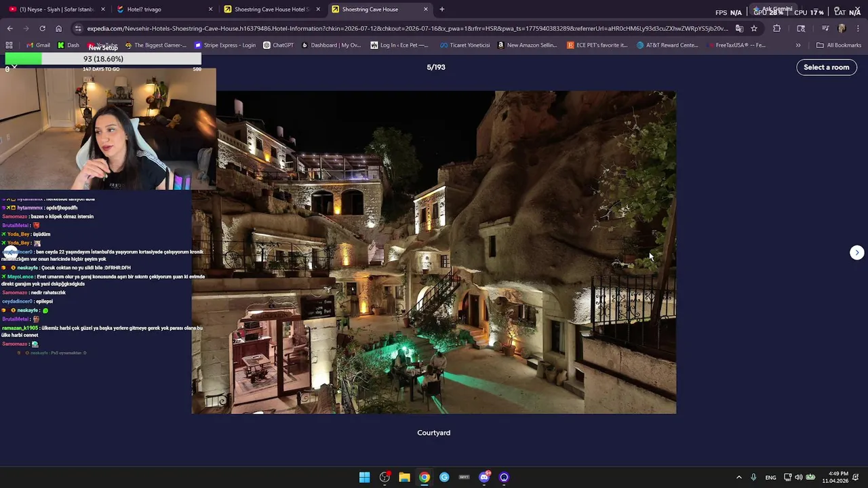Click the webcam overlay of the streamer
Image resolution: width=868 pixels, height=488 pixels.
108,129
